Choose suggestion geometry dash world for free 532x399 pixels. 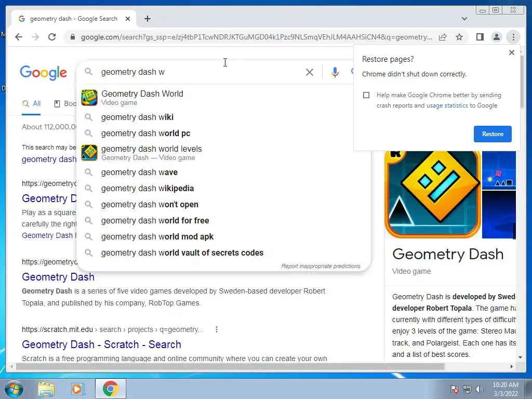[x=224, y=220]
